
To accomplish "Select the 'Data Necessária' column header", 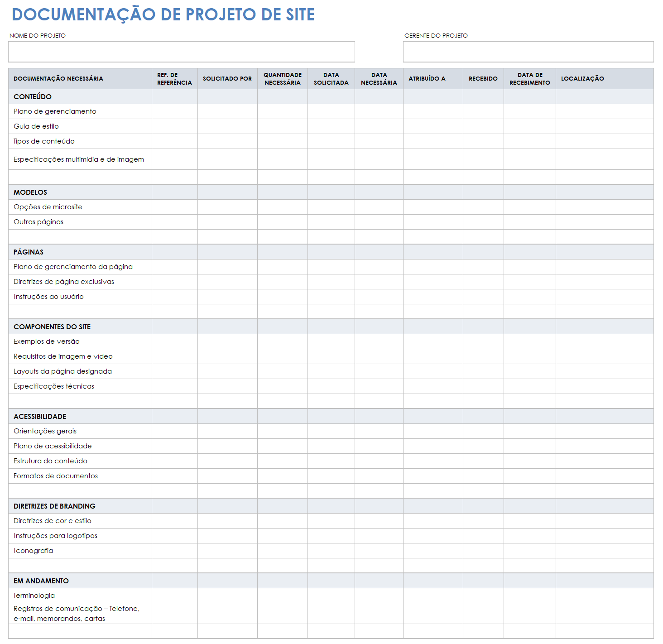I will tap(379, 79).
